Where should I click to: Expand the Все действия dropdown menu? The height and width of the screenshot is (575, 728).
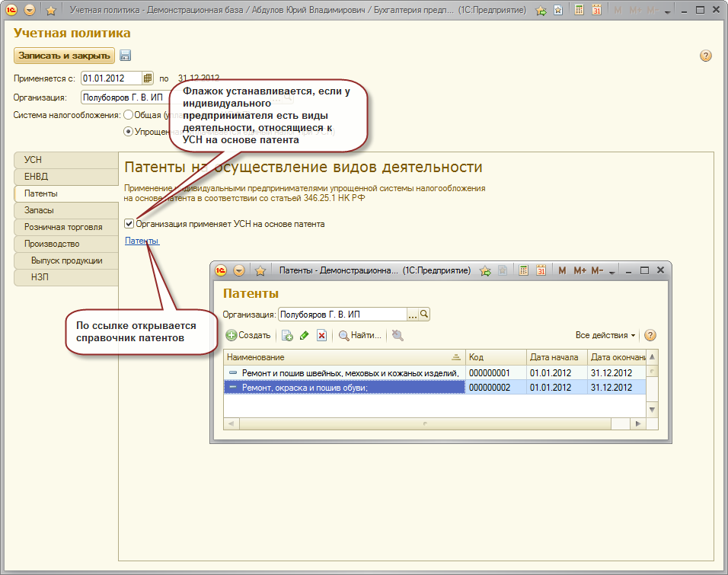coord(605,335)
